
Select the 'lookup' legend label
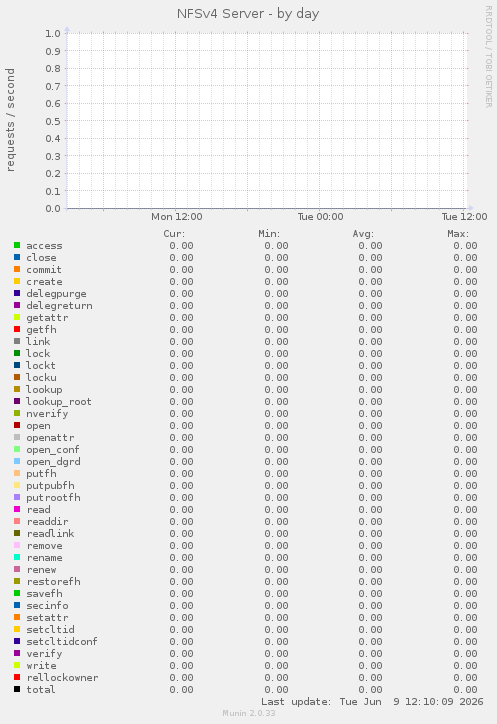click(44, 390)
